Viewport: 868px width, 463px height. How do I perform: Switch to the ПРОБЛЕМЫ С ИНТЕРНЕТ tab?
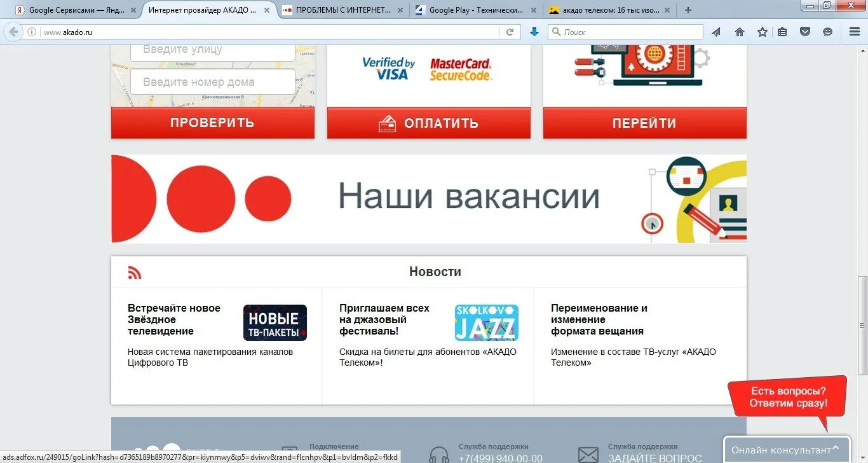(341, 10)
